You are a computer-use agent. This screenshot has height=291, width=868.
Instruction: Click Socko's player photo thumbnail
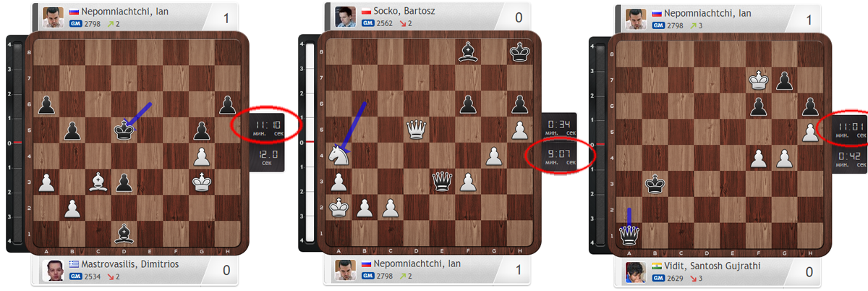pos(346,16)
